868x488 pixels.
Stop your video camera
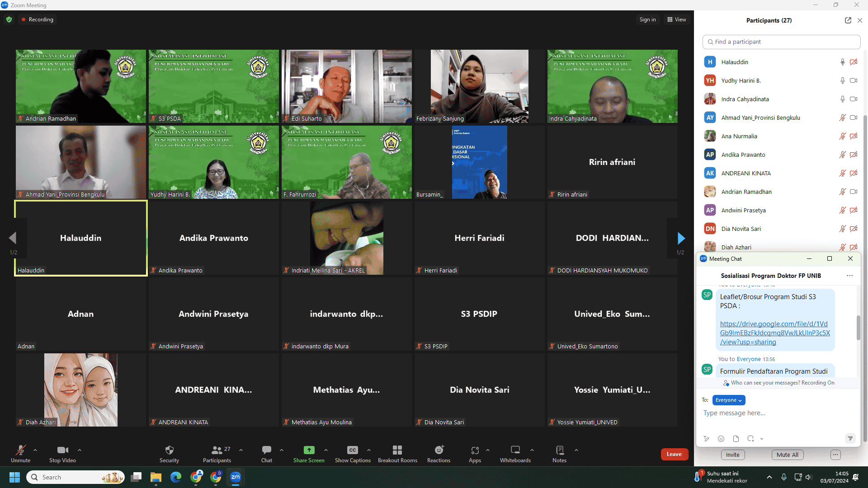(x=62, y=454)
